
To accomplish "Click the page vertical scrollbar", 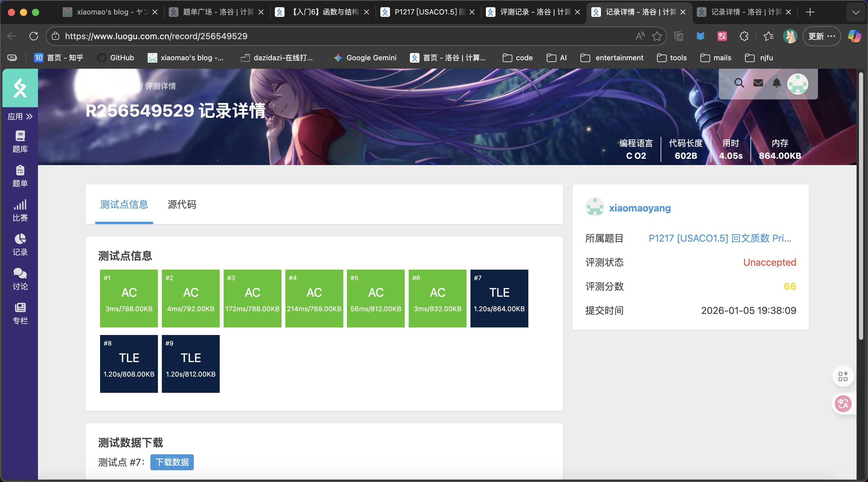I will coord(861,205).
